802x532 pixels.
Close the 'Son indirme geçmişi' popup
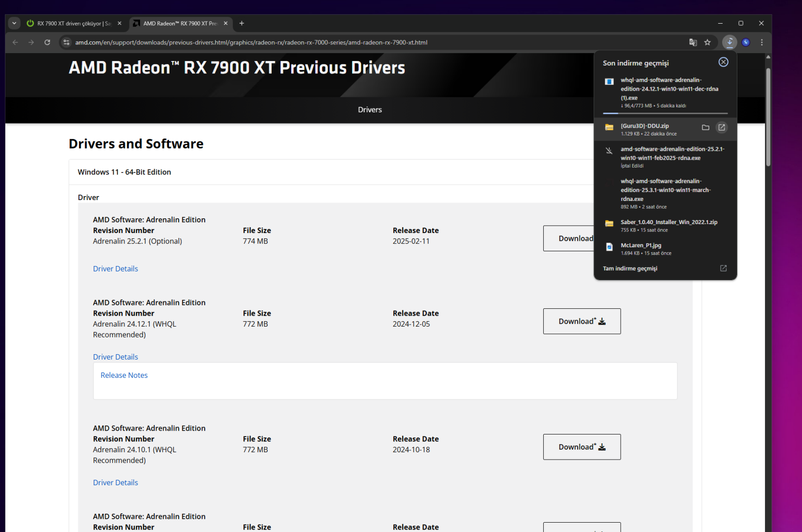point(723,62)
